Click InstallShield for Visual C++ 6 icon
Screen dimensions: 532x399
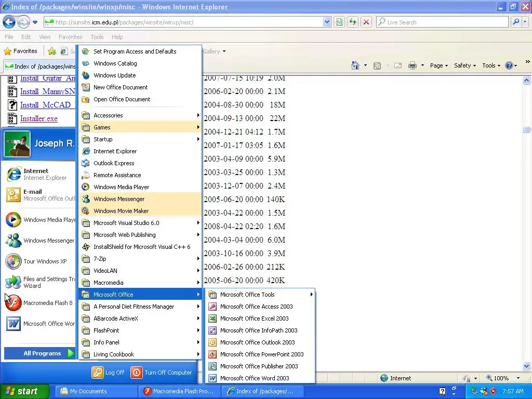(86, 247)
